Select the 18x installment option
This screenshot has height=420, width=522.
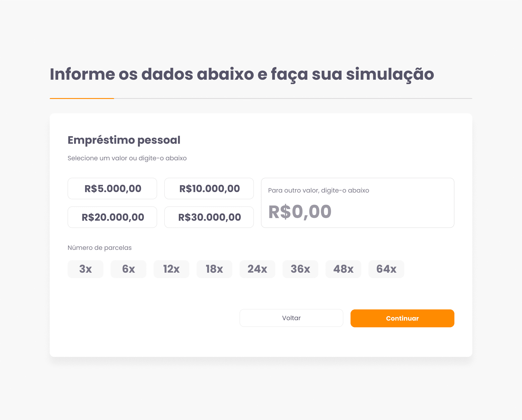[214, 269]
